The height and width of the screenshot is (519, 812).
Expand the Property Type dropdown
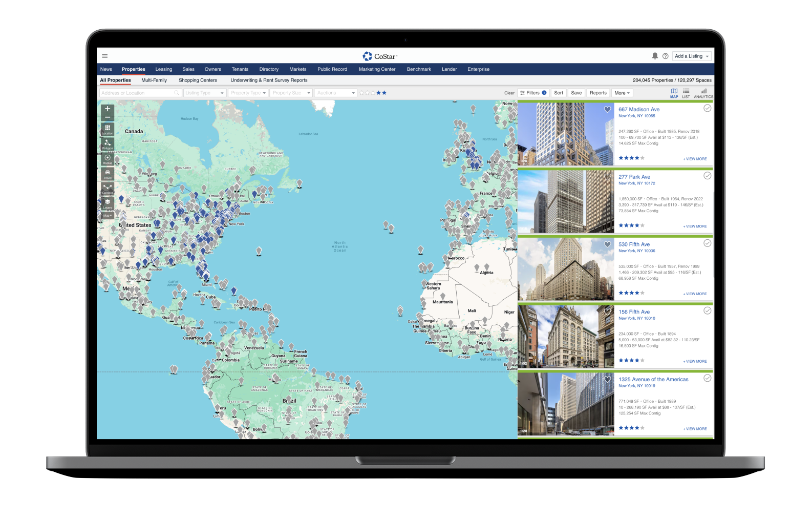click(248, 93)
